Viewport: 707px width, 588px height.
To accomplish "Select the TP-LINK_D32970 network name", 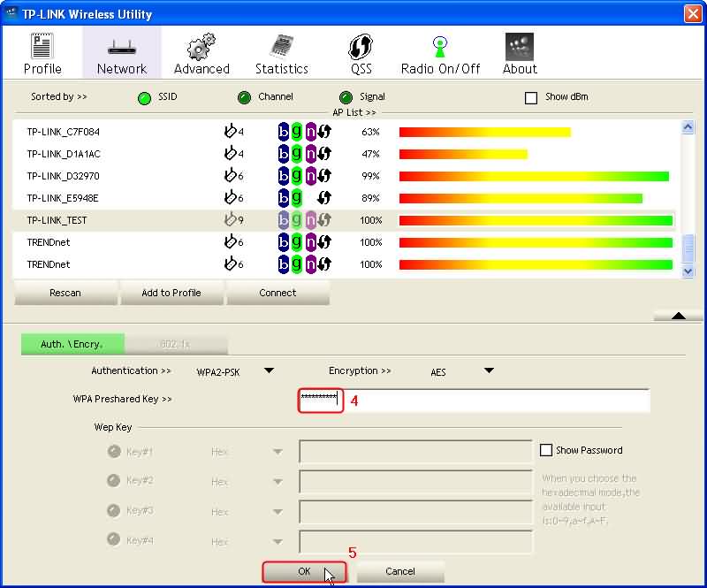I will click(x=63, y=176).
